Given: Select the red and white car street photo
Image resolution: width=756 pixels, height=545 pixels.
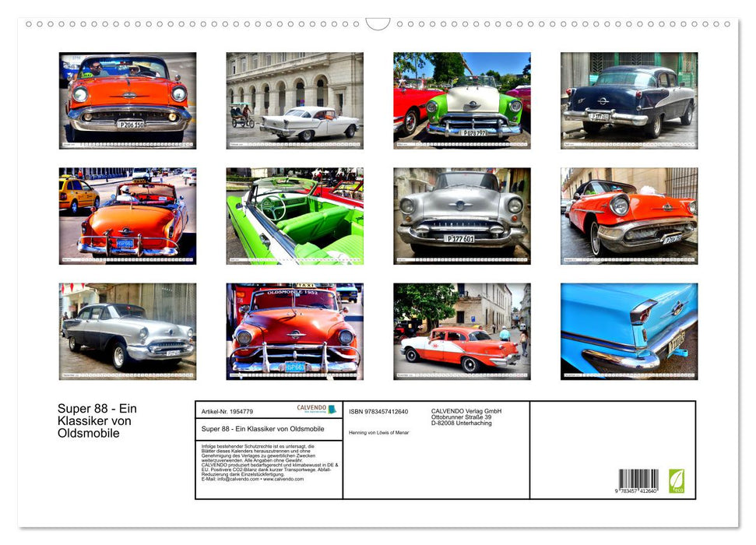Looking at the screenshot, I should 462,331.
